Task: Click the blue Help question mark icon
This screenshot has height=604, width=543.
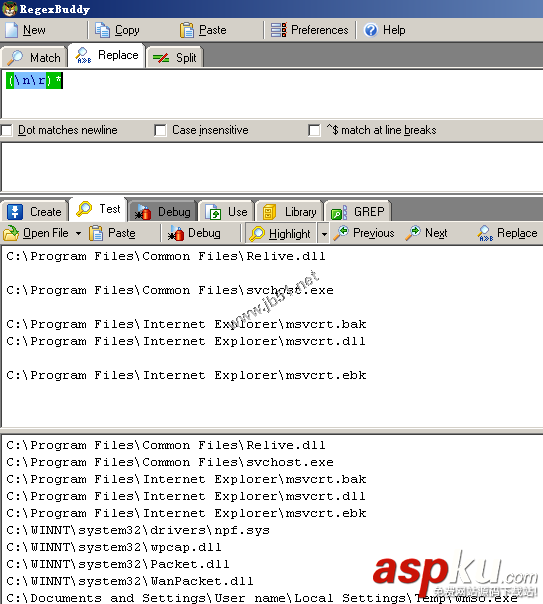Action: (371, 30)
